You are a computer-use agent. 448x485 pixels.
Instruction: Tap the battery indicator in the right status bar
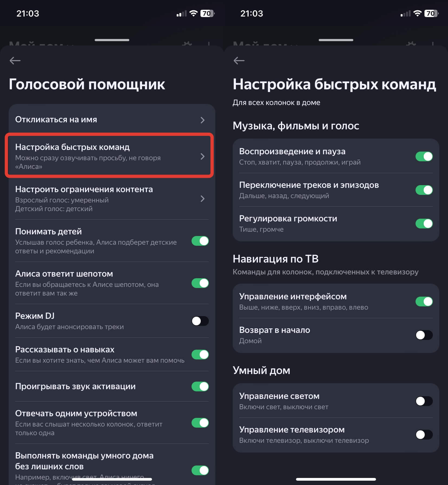pos(431,13)
